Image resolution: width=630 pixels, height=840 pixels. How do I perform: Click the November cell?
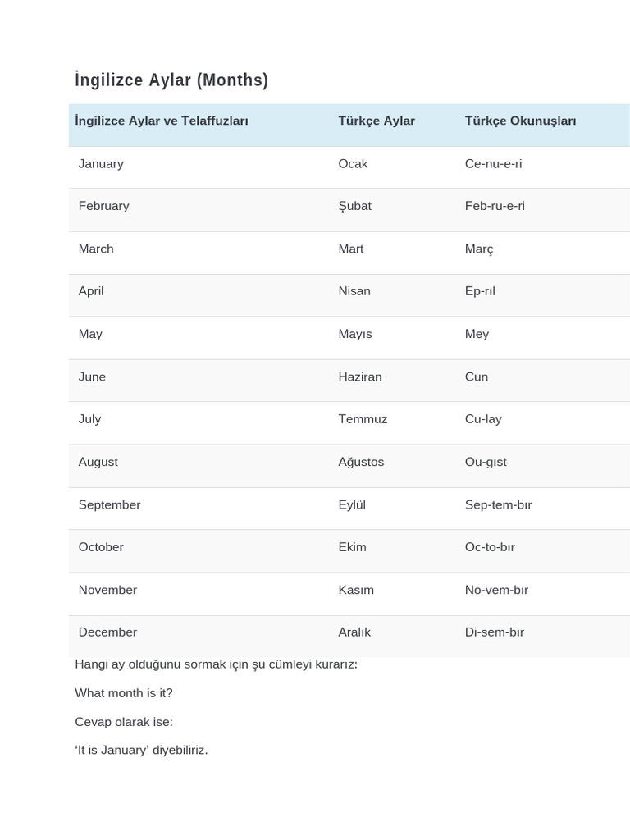[107, 590]
